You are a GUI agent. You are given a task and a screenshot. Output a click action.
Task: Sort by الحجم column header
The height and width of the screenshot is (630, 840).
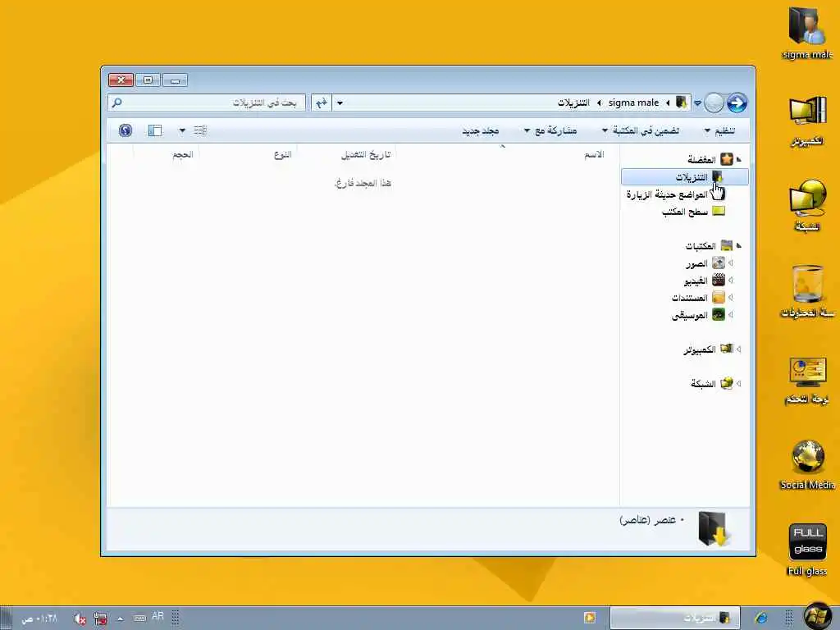[x=182, y=154]
